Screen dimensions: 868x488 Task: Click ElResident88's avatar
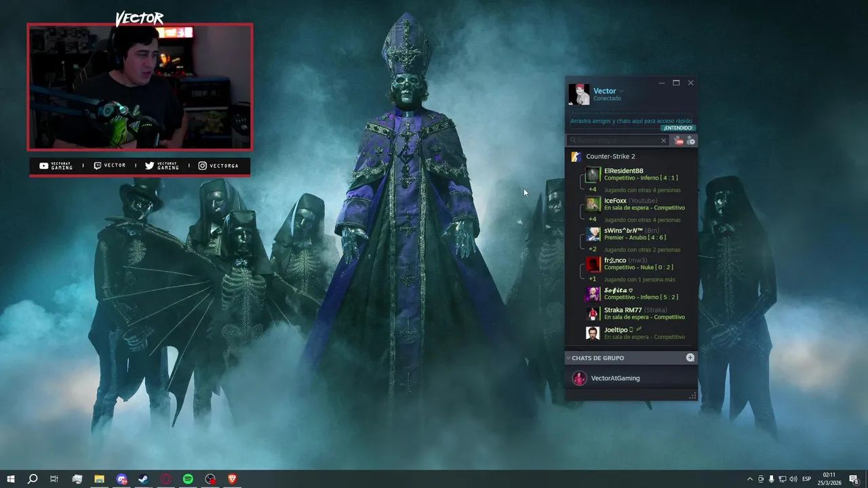[593, 174]
